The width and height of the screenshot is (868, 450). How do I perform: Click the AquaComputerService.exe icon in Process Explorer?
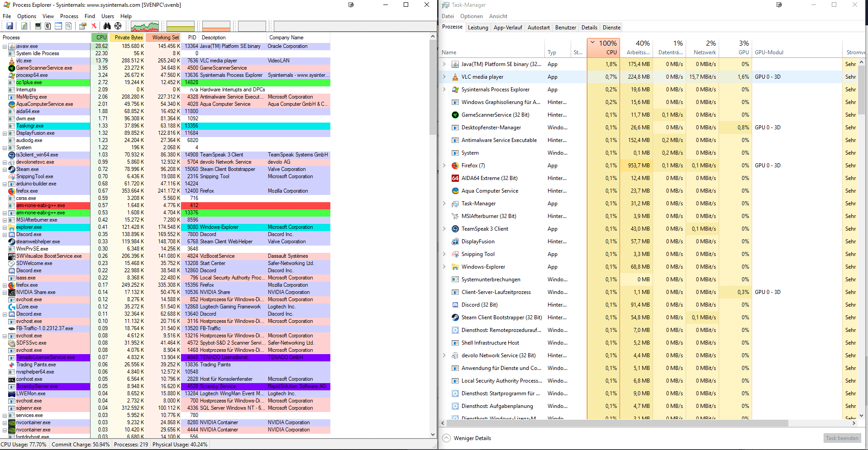[x=12, y=104]
